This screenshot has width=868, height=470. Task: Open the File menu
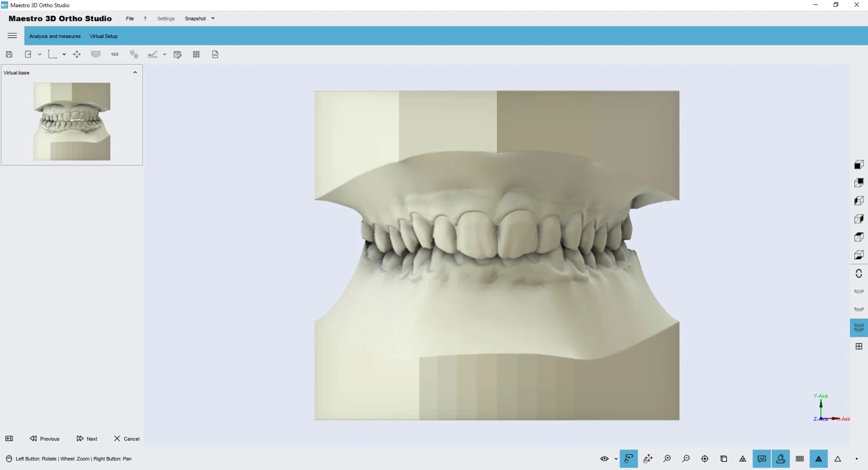(130, 18)
